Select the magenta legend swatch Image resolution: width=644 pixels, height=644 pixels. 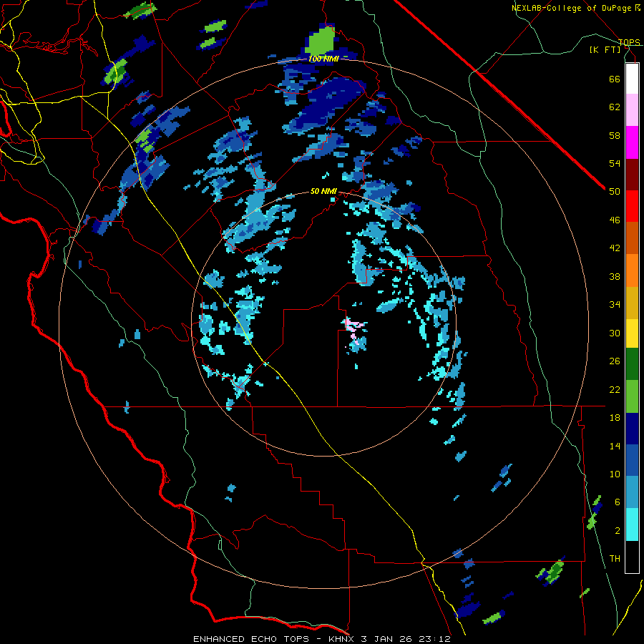tap(632, 142)
